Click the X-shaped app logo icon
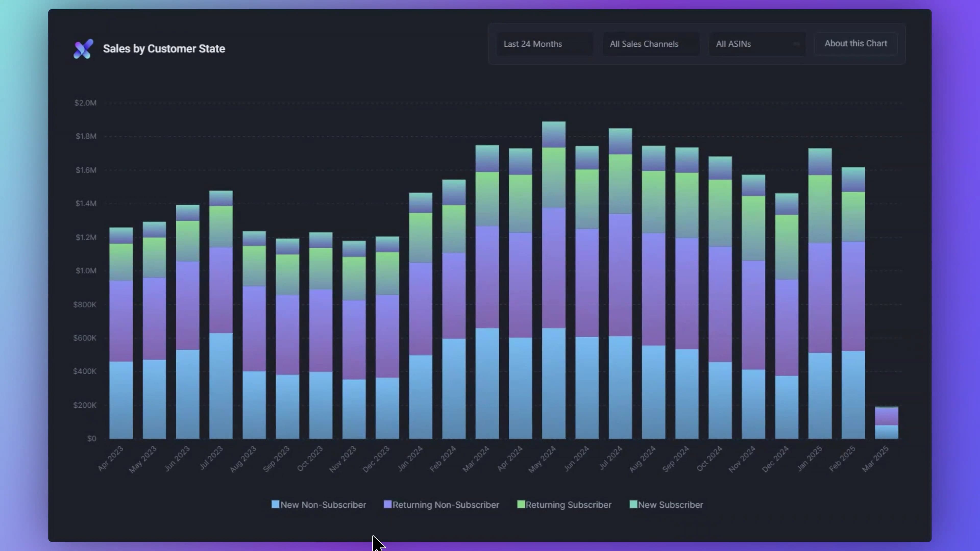This screenshot has height=551, width=980. click(x=83, y=49)
